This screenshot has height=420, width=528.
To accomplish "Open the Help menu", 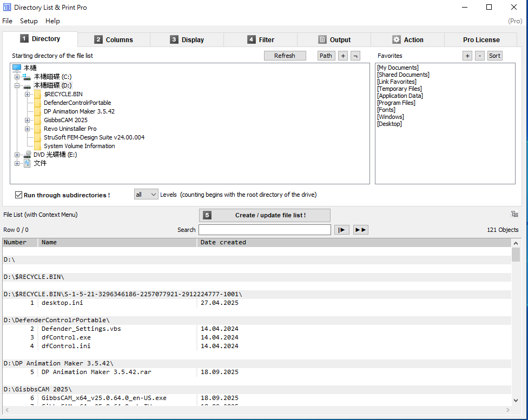I will coord(52,21).
